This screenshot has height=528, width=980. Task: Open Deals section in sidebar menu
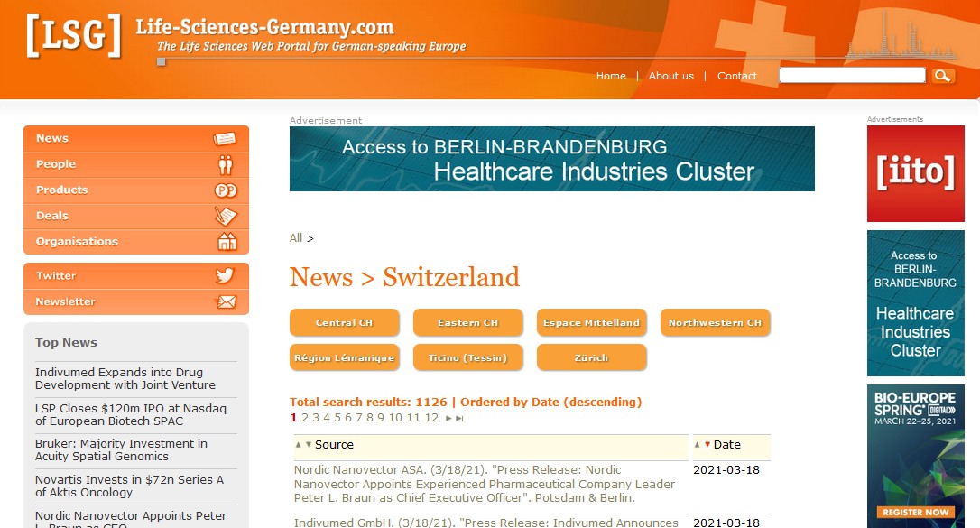tap(136, 216)
